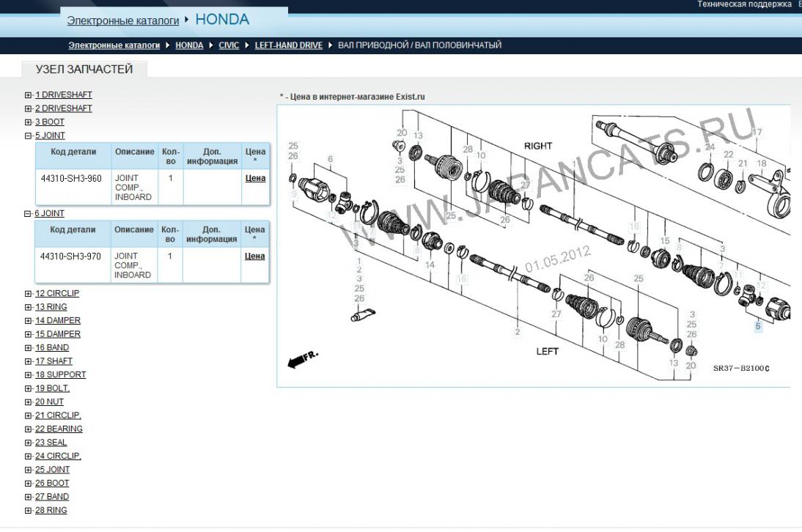The image size is (802, 532).
Task: Select the 22 BEARING item
Action: coord(59,429)
